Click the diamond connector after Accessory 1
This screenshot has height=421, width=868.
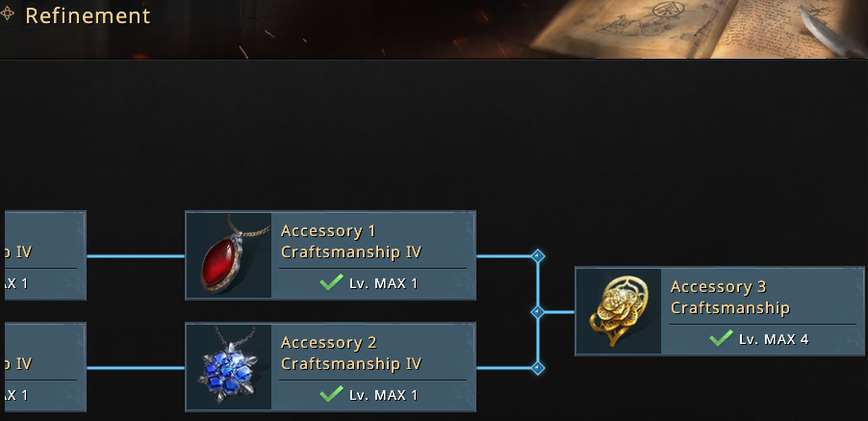coord(538,256)
